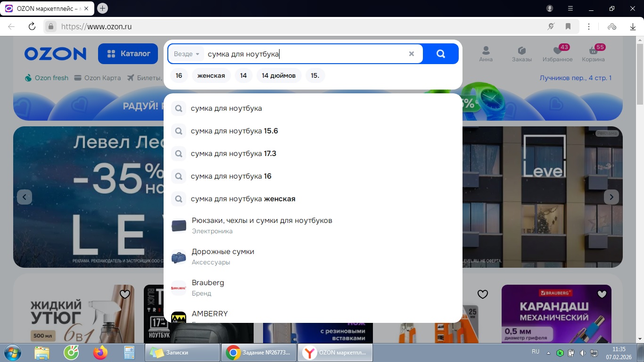The width and height of the screenshot is (644, 362).
Task: Clear the search field with the X
Action: [412, 54]
